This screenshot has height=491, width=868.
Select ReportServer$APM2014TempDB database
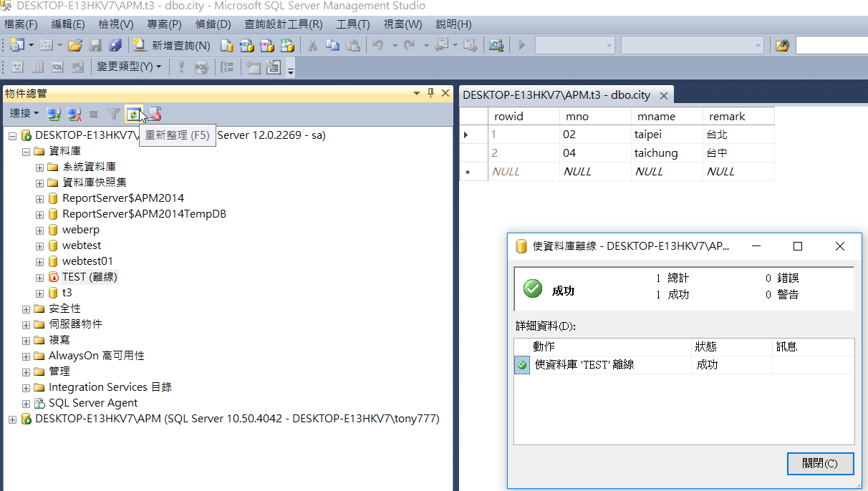pos(144,214)
